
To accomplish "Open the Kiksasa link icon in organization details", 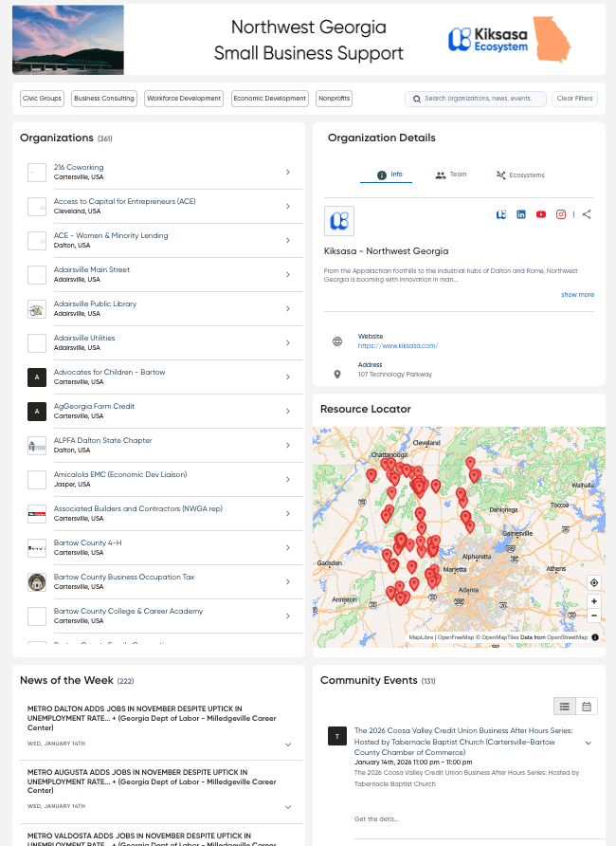I will pyautogui.click(x=501, y=214).
